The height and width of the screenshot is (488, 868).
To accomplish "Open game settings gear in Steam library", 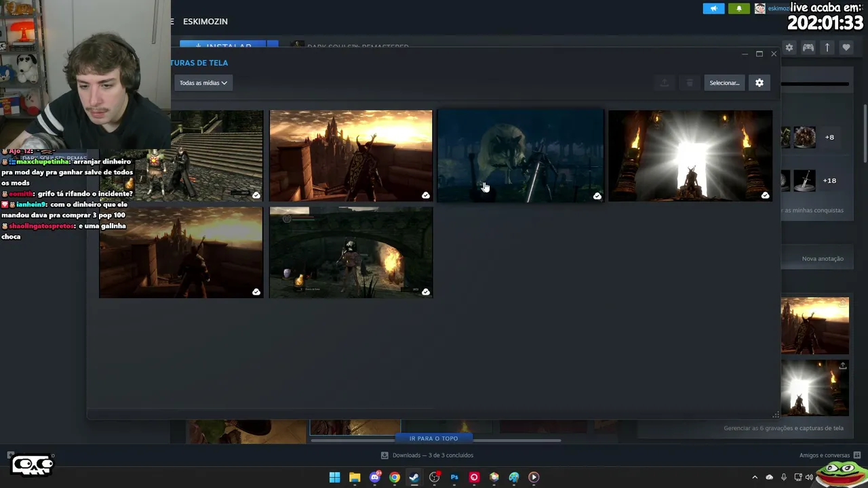I will 789,47.
